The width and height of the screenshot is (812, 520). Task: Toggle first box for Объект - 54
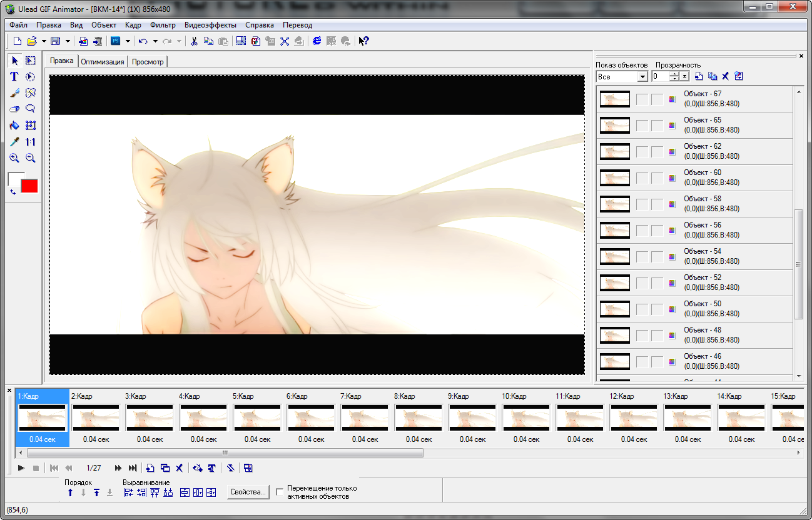point(642,256)
